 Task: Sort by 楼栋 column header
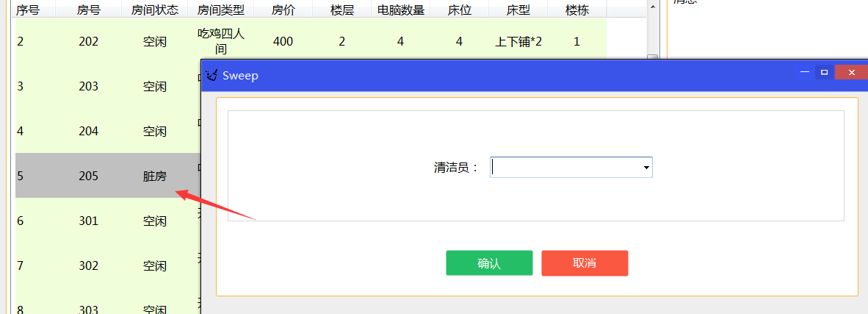click(x=576, y=10)
